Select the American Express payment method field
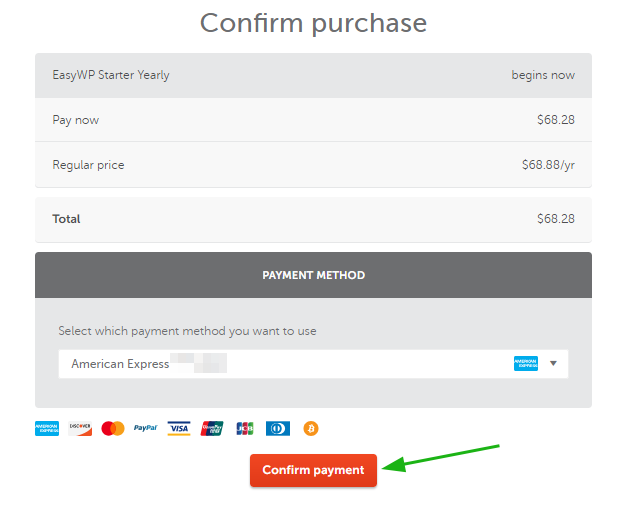The image size is (622, 506). pos(313,364)
